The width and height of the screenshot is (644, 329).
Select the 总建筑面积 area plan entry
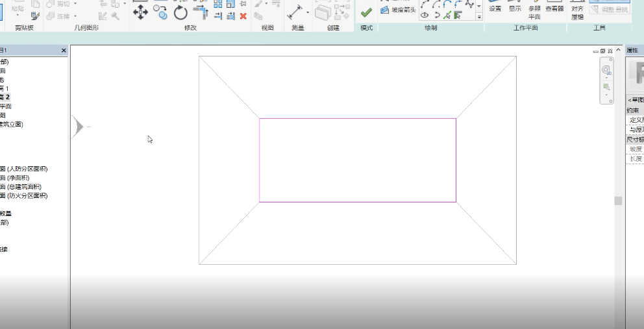point(21,187)
